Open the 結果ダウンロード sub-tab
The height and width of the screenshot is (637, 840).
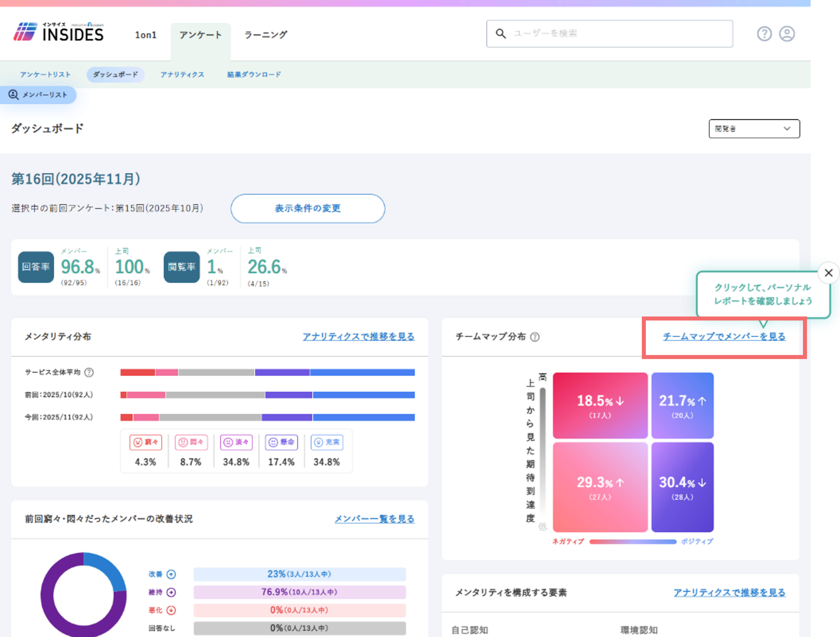[254, 74]
